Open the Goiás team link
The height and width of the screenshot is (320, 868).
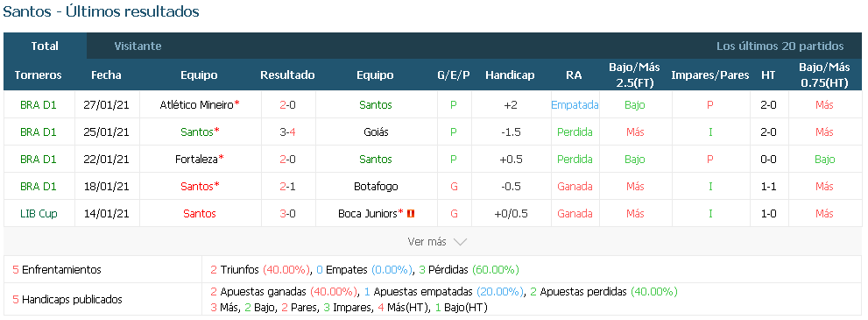[x=376, y=132]
